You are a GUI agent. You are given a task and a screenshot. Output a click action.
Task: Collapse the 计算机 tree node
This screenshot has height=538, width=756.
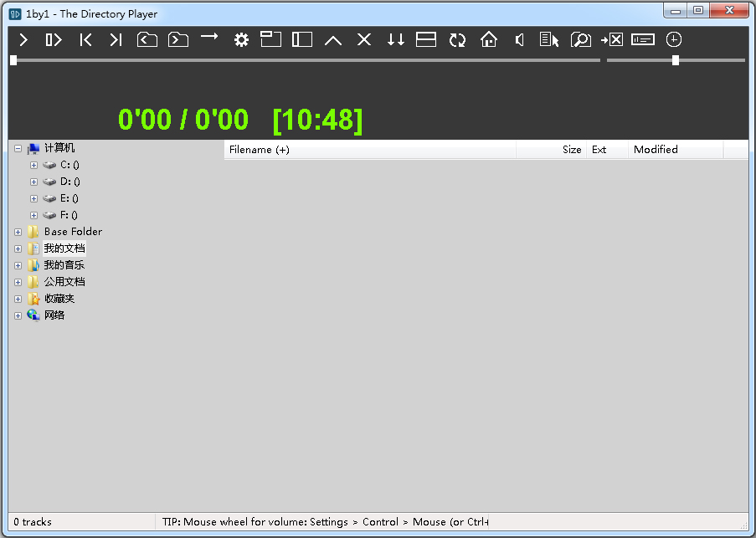click(18, 148)
